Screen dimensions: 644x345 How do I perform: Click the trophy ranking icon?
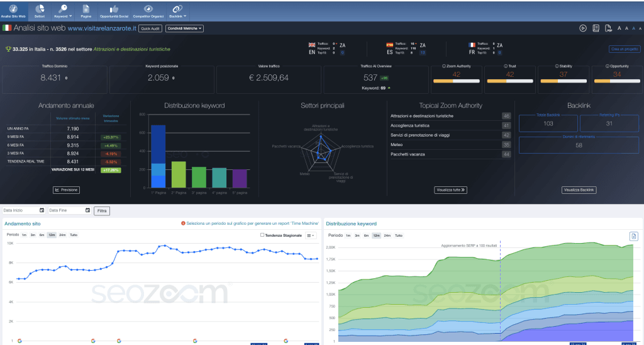point(8,49)
